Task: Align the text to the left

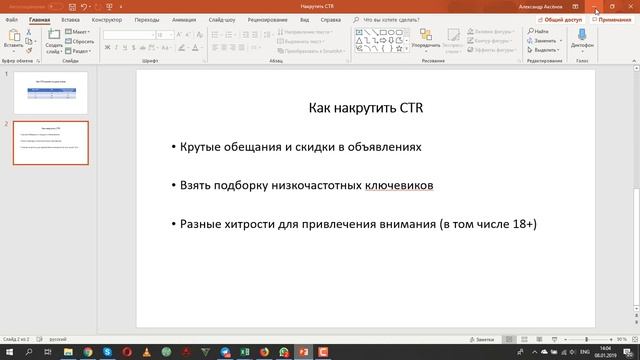Action: [215, 48]
